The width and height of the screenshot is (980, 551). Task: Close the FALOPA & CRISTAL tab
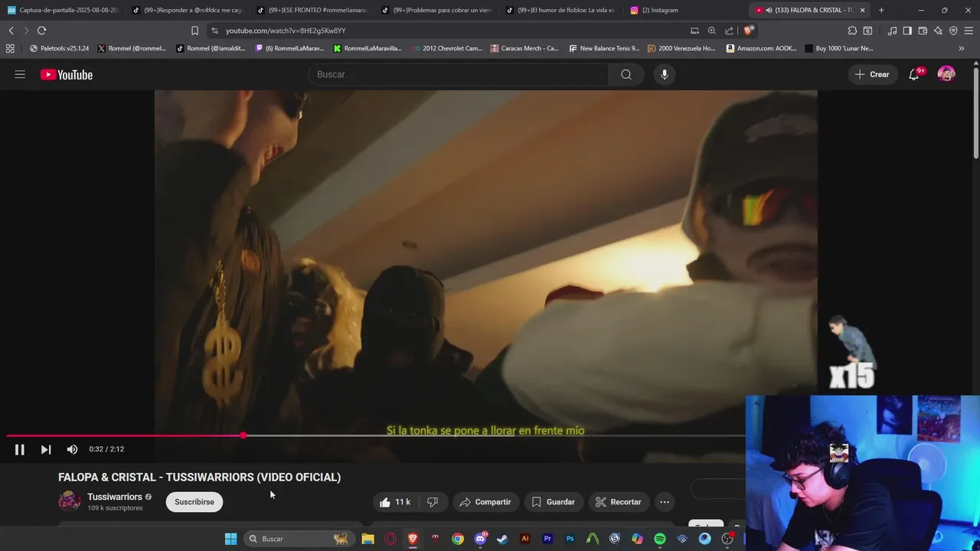point(863,10)
